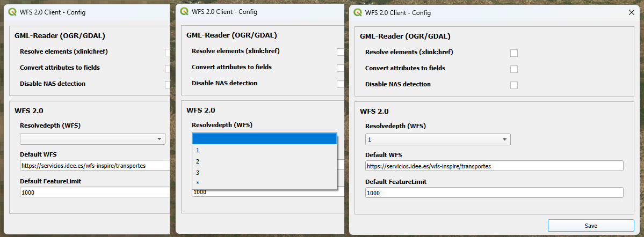The width and height of the screenshot is (644, 237).
Task: Open the Resolvedepth dropdown showing 1 in the right window
Action: click(438, 139)
